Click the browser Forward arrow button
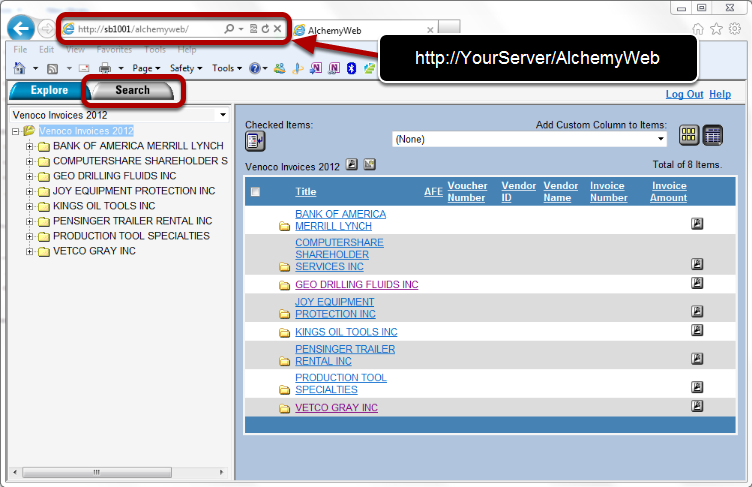Screen dimensions: 752x487 pyautogui.click(x=47, y=29)
